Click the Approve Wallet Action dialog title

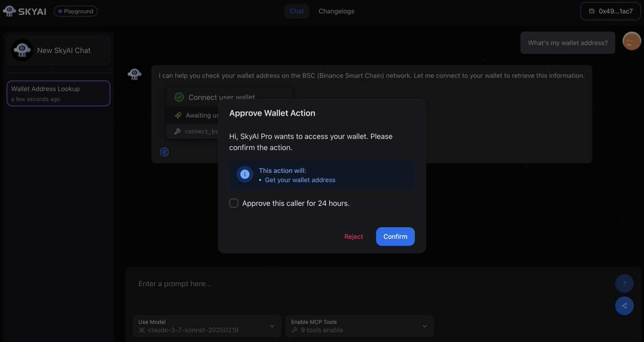(x=272, y=113)
